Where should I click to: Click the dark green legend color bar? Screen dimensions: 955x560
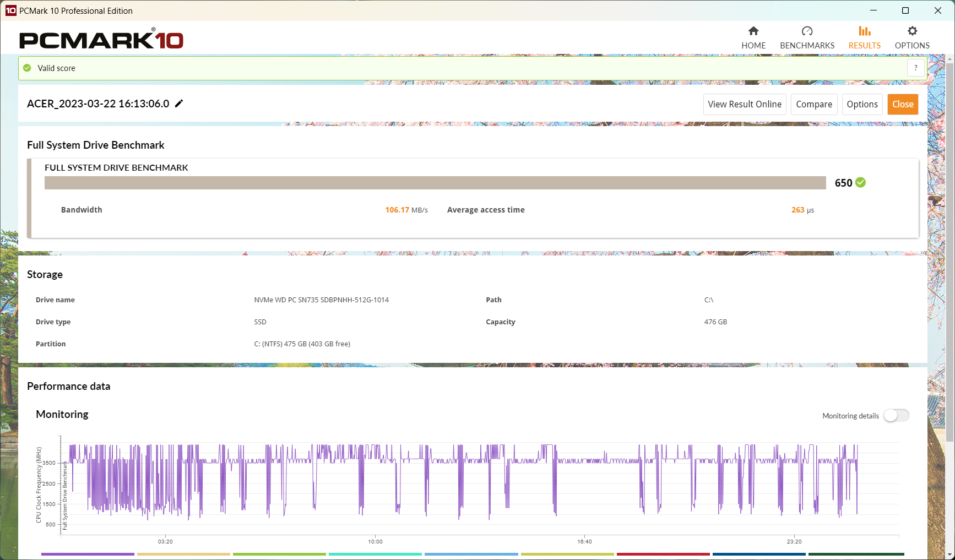pyautogui.click(x=856, y=554)
